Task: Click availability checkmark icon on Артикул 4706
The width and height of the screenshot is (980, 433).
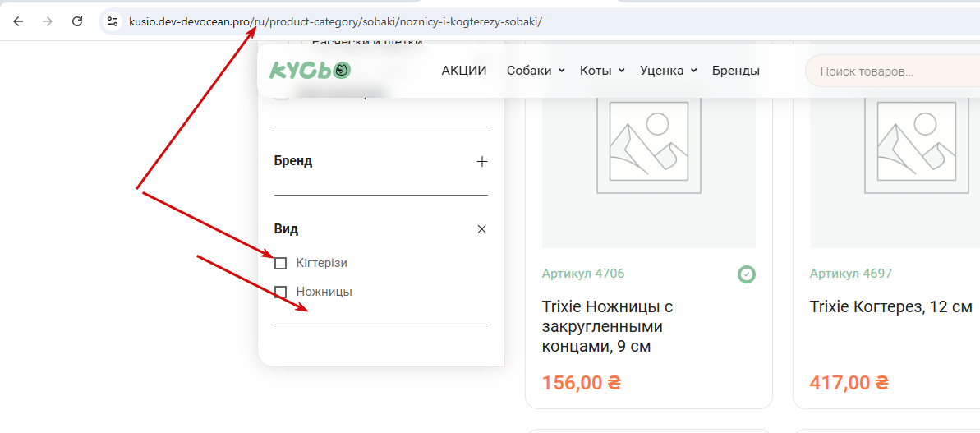Action: [746, 274]
